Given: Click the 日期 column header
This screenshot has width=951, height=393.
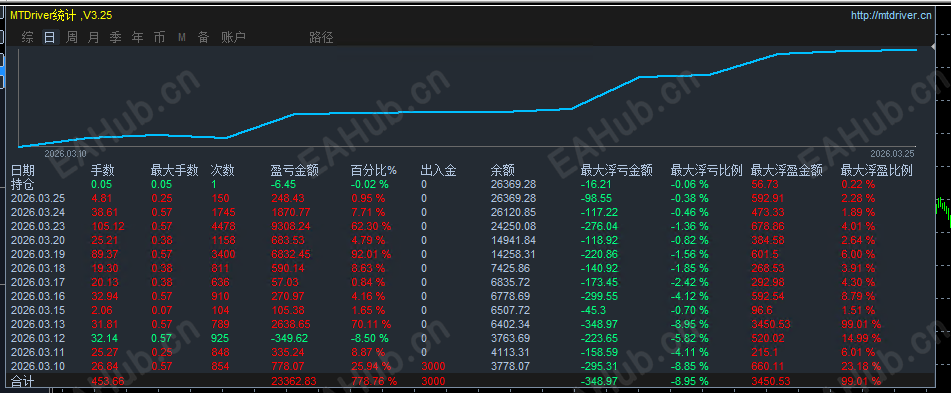Looking at the screenshot, I should click(22, 170).
